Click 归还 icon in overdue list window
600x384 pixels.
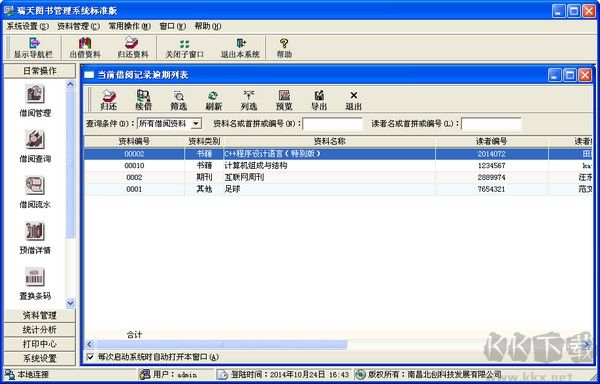point(109,100)
